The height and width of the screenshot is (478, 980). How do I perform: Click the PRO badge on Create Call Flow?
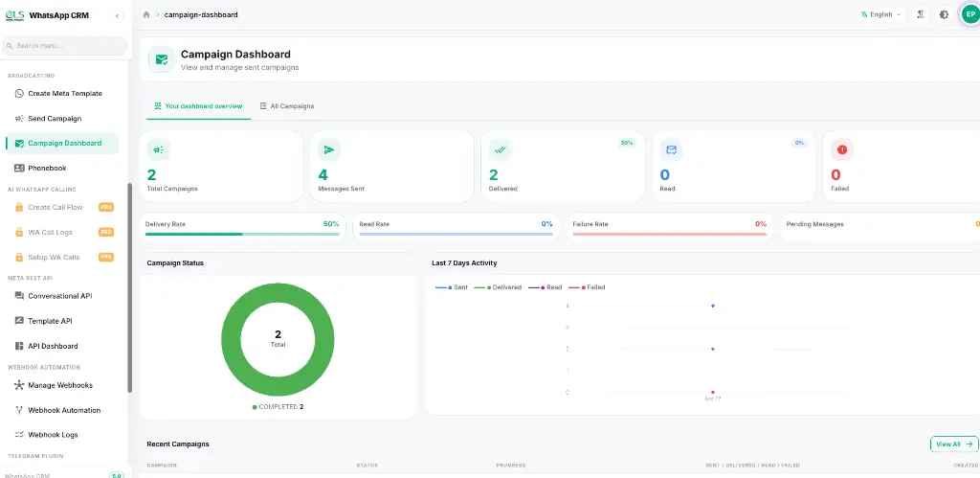click(x=106, y=207)
